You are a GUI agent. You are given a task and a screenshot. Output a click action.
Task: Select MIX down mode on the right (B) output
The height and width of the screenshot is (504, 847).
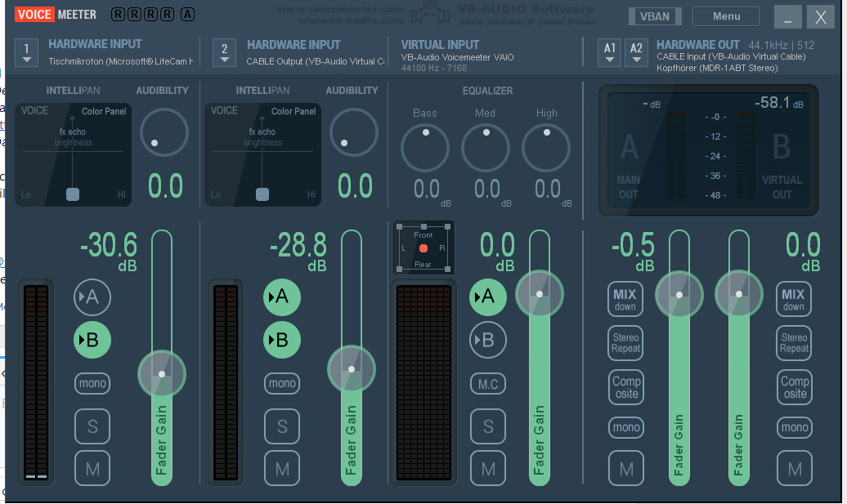(794, 300)
